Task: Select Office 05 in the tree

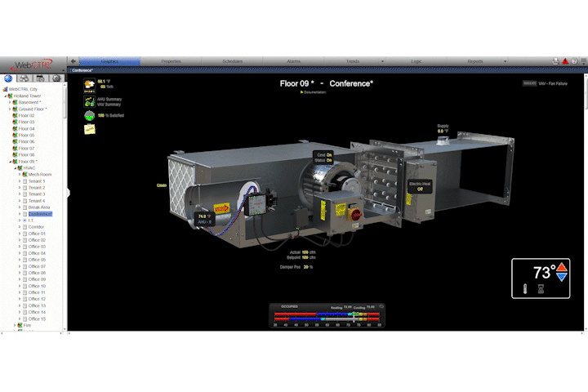Action: pyautogui.click(x=37, y=260)
